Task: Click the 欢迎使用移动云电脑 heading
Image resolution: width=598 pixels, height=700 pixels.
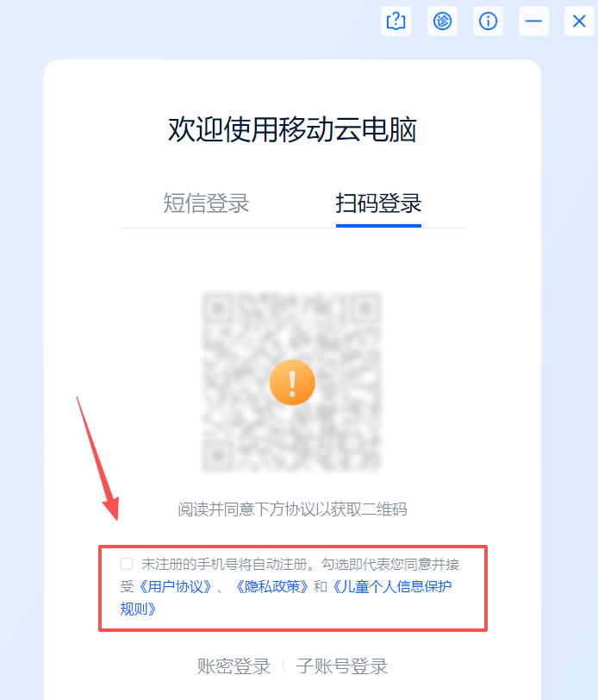Action: click(x=292, y=130)
